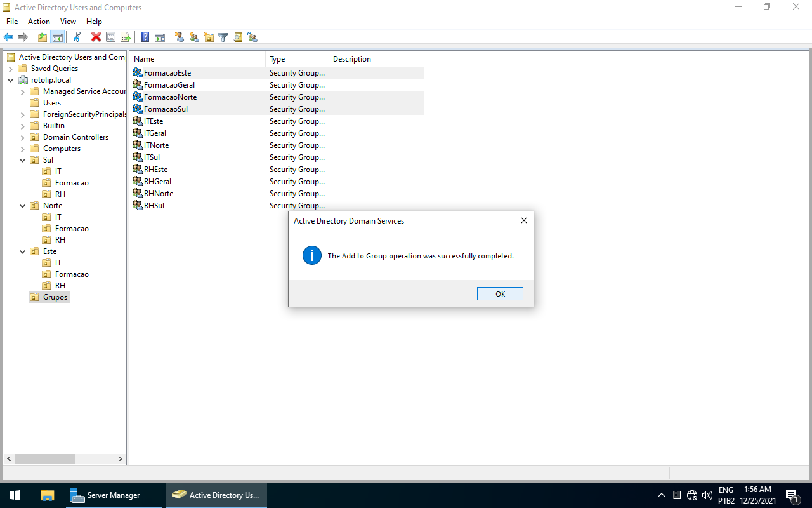Expand the Domain Controllers node
This screenshot has height=508, width=812.
tap(23, 137)
